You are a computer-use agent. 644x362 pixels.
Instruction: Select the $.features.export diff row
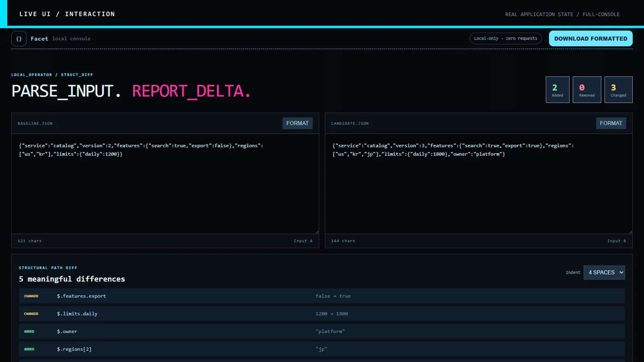pyautogui.click(x=322, y=296)
